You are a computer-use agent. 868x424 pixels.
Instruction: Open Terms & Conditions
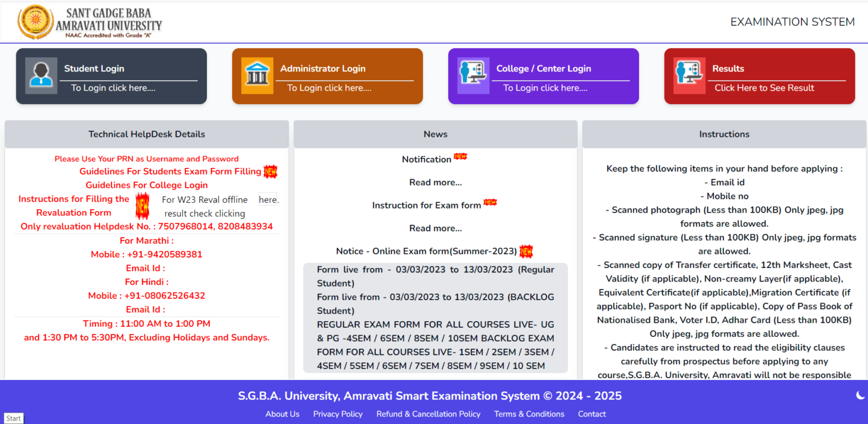tap(529, 414)
